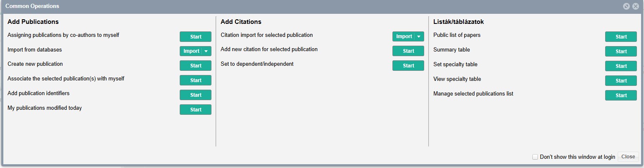
Task: Start Create new publication
Action: (x=196, y=66)
